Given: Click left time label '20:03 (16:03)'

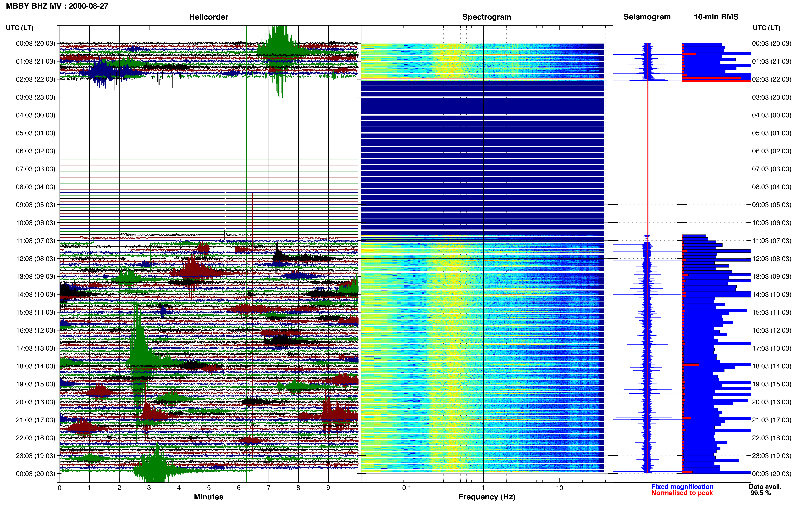Looking at the screenshot, I should click(x=36, y=402).
